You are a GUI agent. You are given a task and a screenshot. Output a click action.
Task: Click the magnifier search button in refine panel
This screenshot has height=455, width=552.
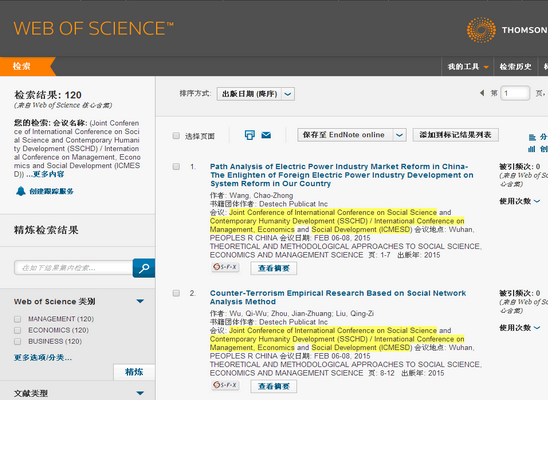click(x=144, y=268)
